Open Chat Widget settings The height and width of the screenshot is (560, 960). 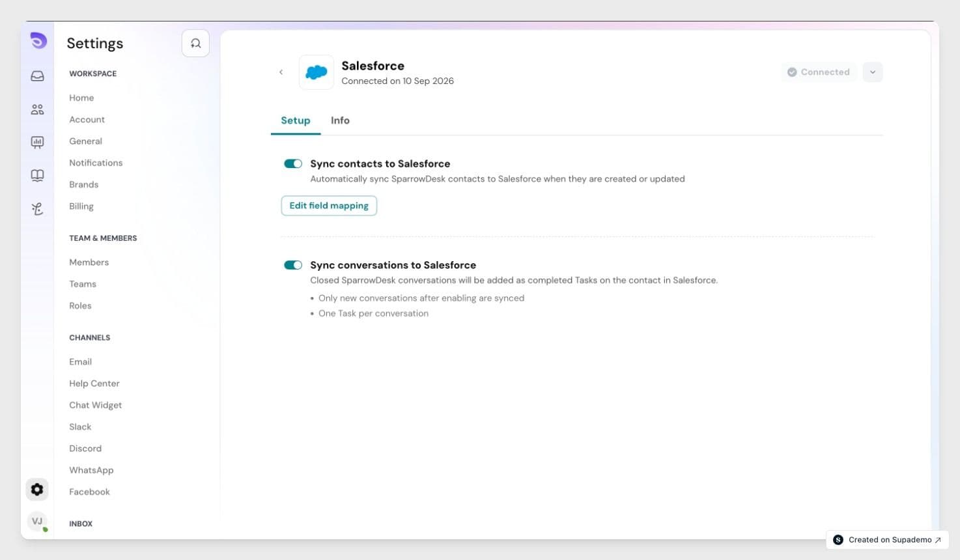(x=96, y=405)
